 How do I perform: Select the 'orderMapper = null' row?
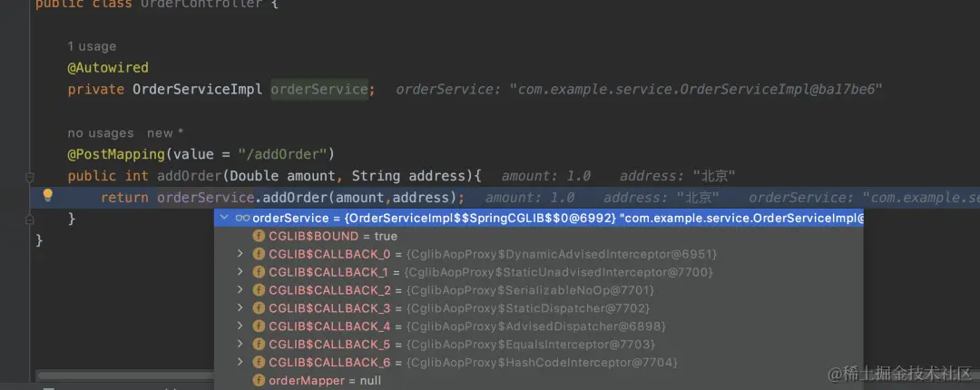[x=539, y=381]
